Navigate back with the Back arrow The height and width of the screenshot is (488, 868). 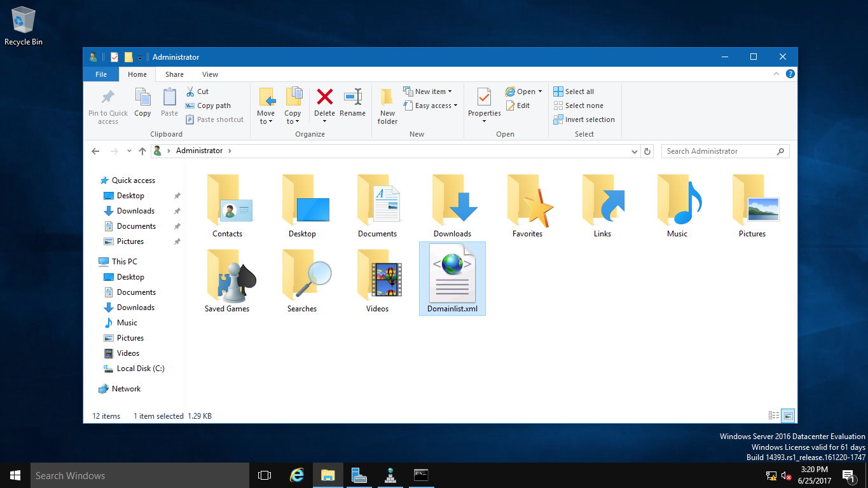coord(95,151)
